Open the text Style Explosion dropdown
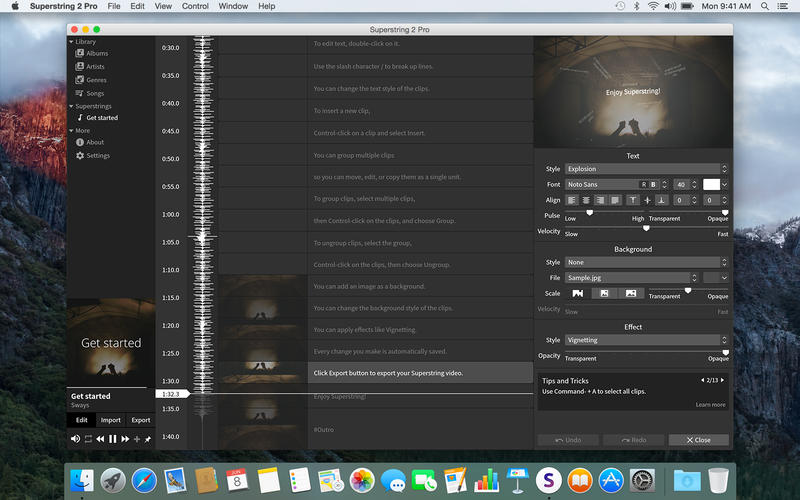The width and height of the screenshot is (800, 500). [646, 169]
